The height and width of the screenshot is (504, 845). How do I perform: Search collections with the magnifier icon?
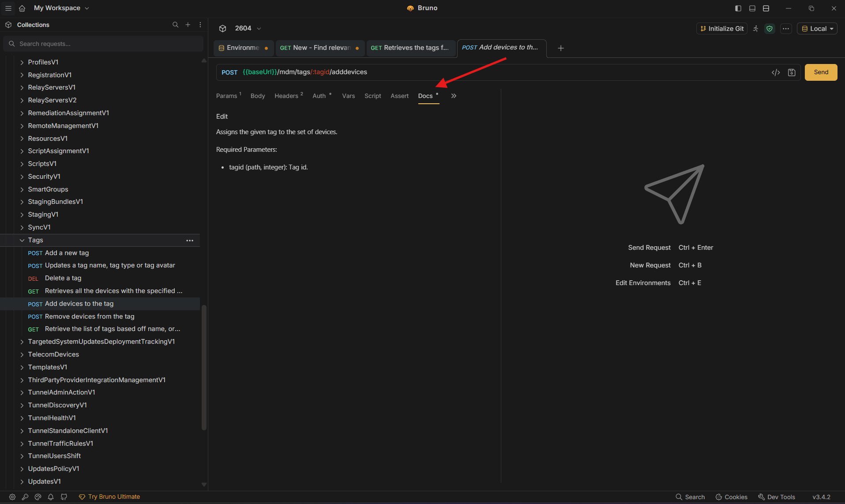tap(175, 25)
